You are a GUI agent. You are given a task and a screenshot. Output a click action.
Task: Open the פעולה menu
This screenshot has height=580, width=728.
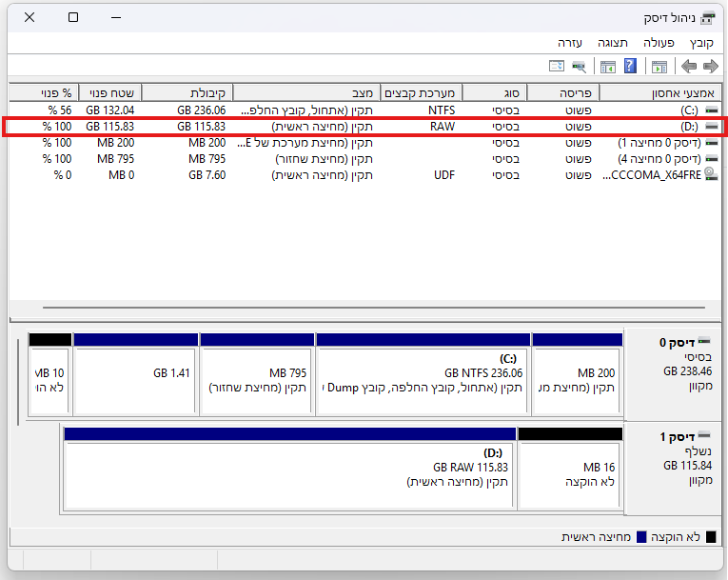tap(659, 43)
